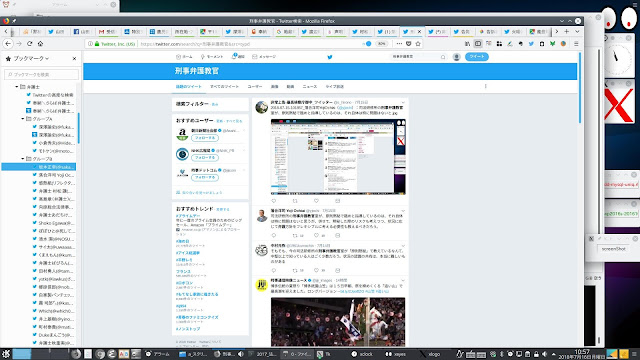
Task: Open Twitter notifications bell
Action: 238,57
